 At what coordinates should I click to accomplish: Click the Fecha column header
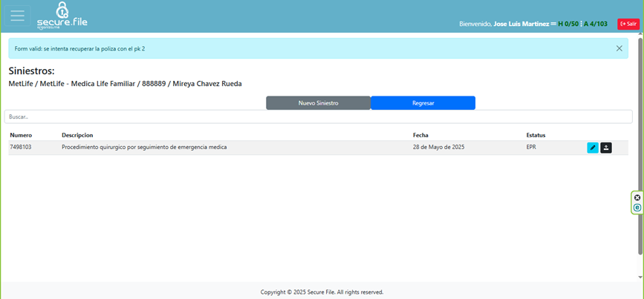pos(421,135)
